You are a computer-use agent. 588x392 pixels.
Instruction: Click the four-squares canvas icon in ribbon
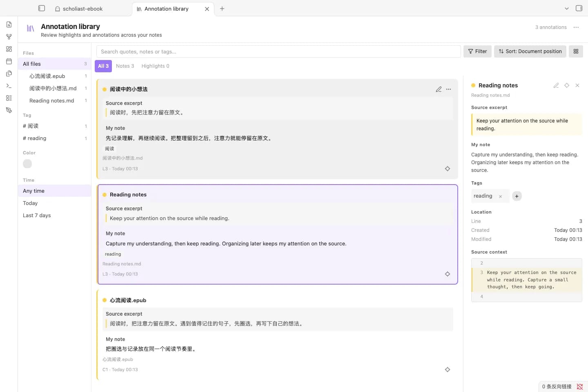[9, 49]
